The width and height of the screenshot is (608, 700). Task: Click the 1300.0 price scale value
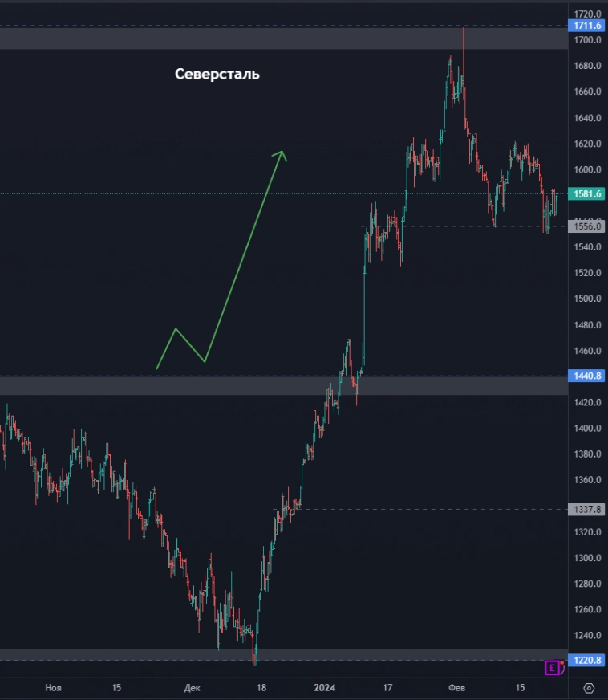(x=587, y=558)
